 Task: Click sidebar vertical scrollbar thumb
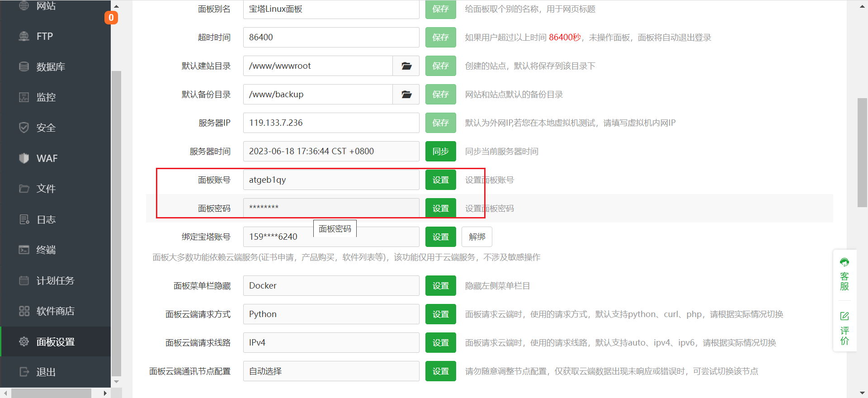[x=116, y=223]
